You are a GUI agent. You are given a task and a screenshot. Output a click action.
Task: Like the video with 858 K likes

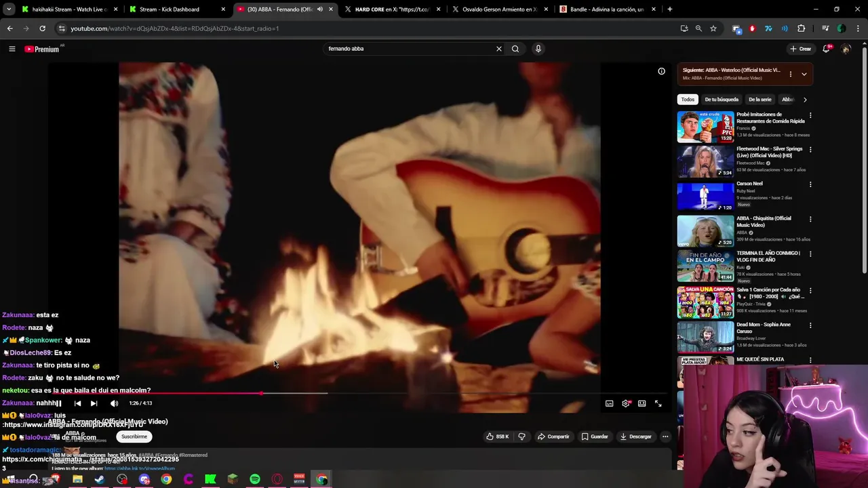(497, 436)
